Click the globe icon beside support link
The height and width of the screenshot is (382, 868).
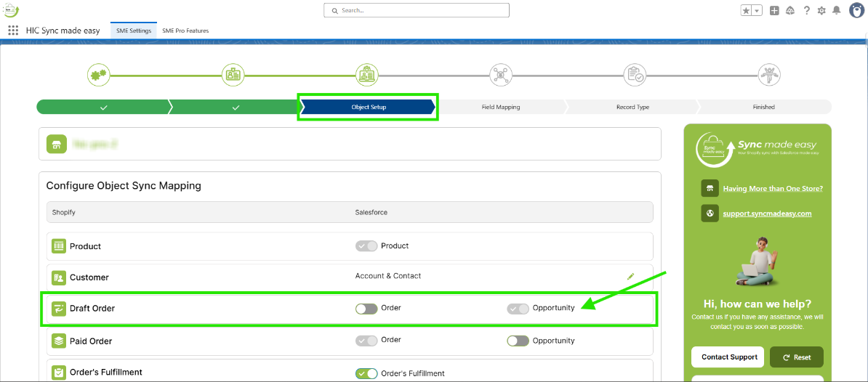click(710, 214)
